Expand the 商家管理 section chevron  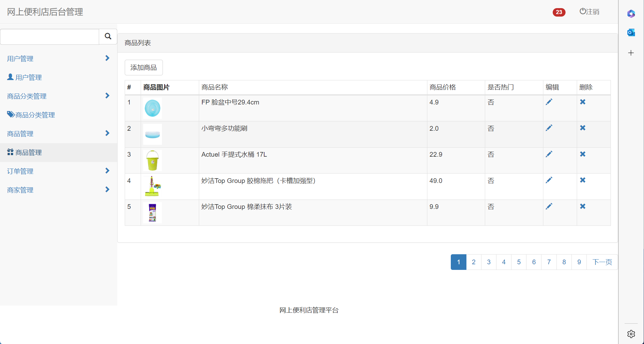click(x=107, y=190)
